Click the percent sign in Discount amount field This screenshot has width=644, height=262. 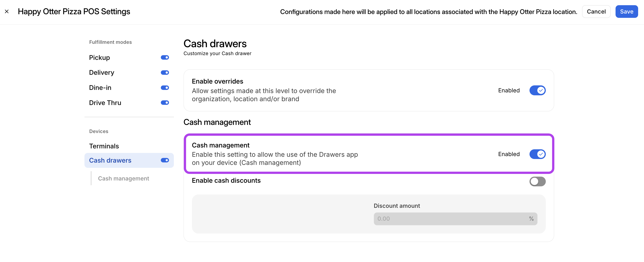point(531,219)
